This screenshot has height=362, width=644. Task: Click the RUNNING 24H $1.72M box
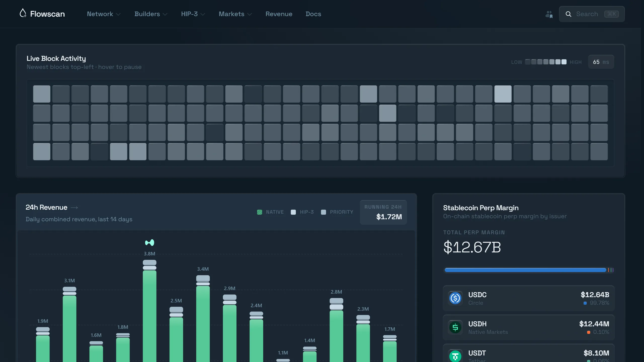383,212
